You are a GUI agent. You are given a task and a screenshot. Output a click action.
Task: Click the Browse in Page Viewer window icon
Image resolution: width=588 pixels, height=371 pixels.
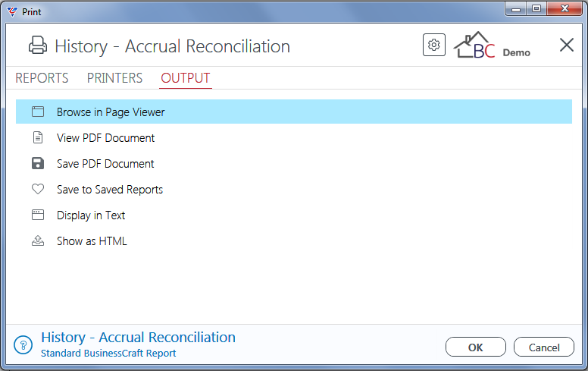pos(38,112)
